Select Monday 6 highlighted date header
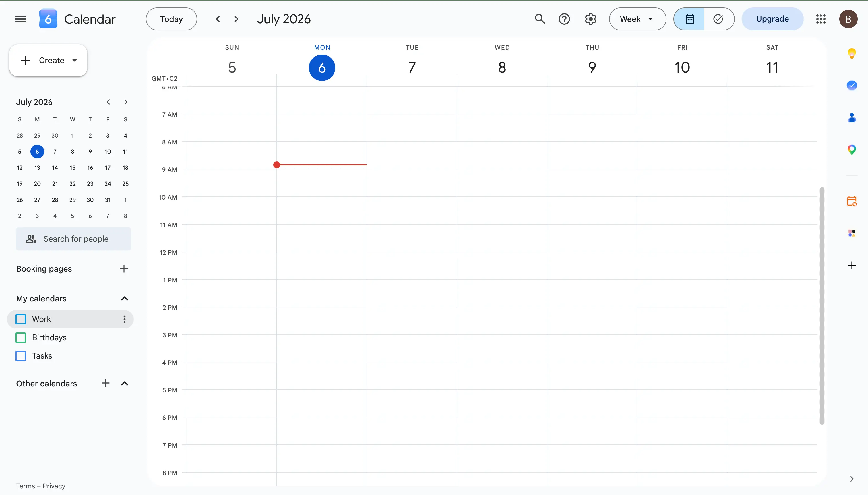Image resolution: width=868 pixels, height=495 pixels. coord(322,68)
